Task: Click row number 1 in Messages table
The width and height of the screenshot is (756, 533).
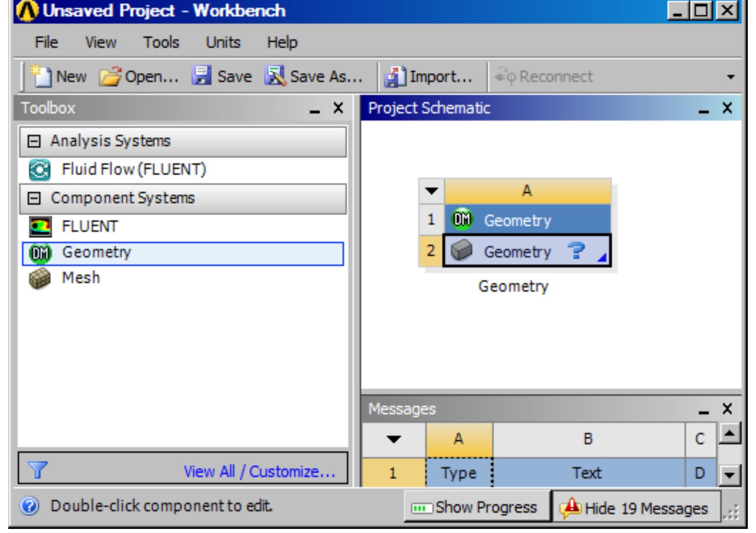Action: pos(394,473)
